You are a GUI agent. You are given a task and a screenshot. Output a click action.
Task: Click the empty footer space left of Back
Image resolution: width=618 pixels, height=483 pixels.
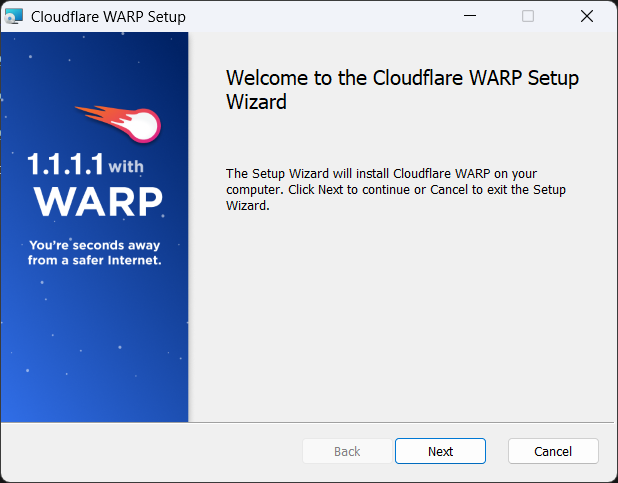tap(150, 451)
